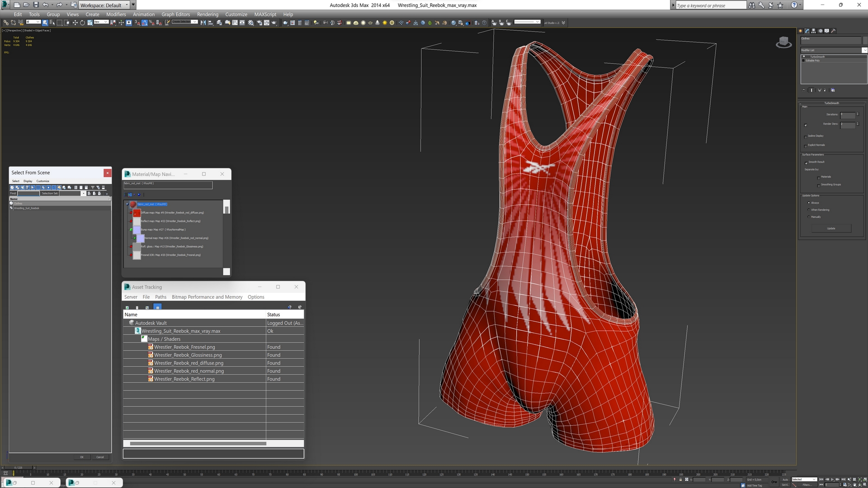Open the Modifier List dropdown
The height and width of the screenshot is (488, 868).
click(x=864, y=50)
